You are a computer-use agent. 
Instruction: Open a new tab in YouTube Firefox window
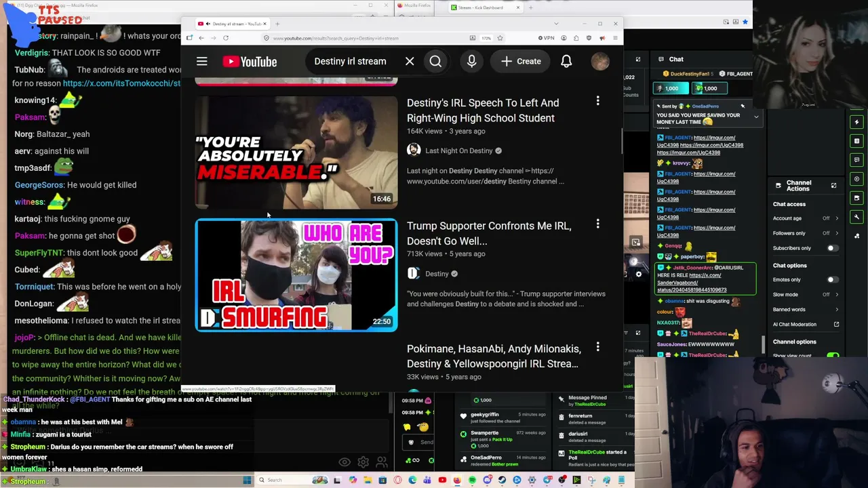click(x=277, y=24)
